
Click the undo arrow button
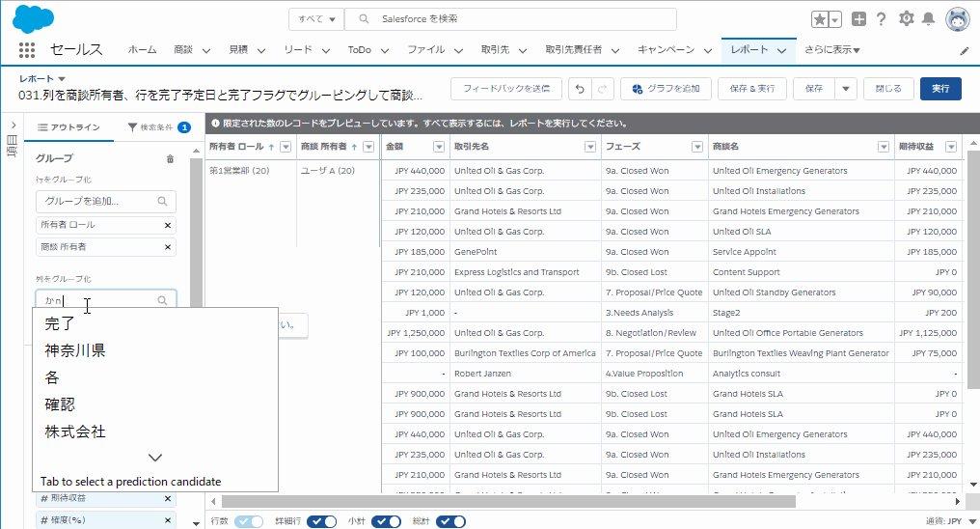[580, 89]
